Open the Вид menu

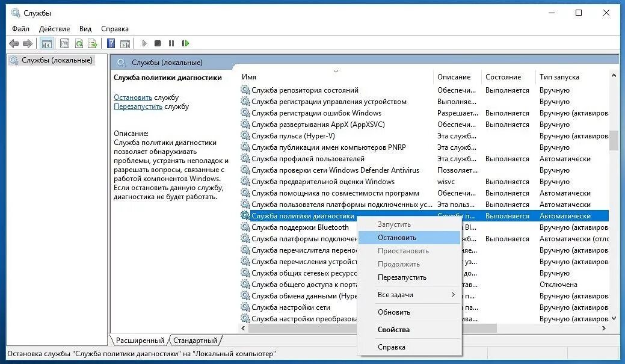pyautogui.click(x=85, y=29)
